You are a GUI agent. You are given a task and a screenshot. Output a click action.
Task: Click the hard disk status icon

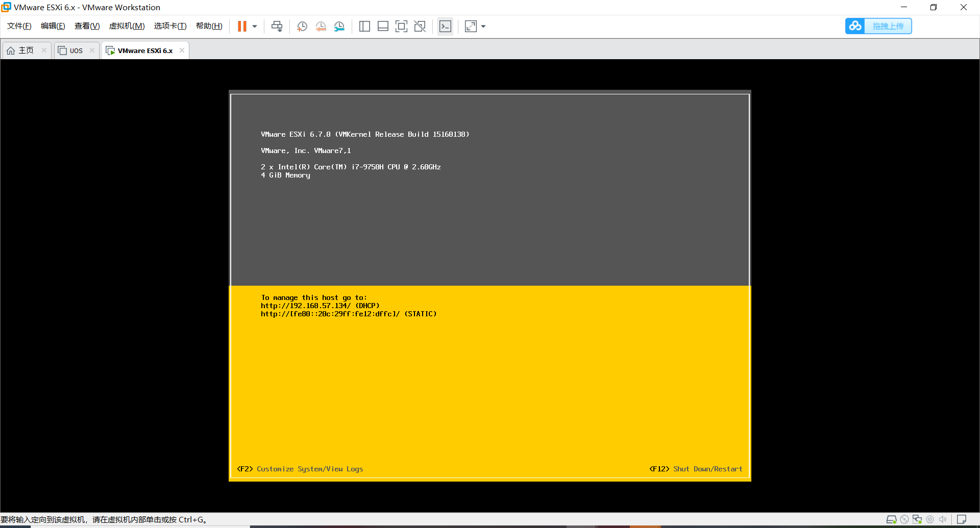point(892,519)
